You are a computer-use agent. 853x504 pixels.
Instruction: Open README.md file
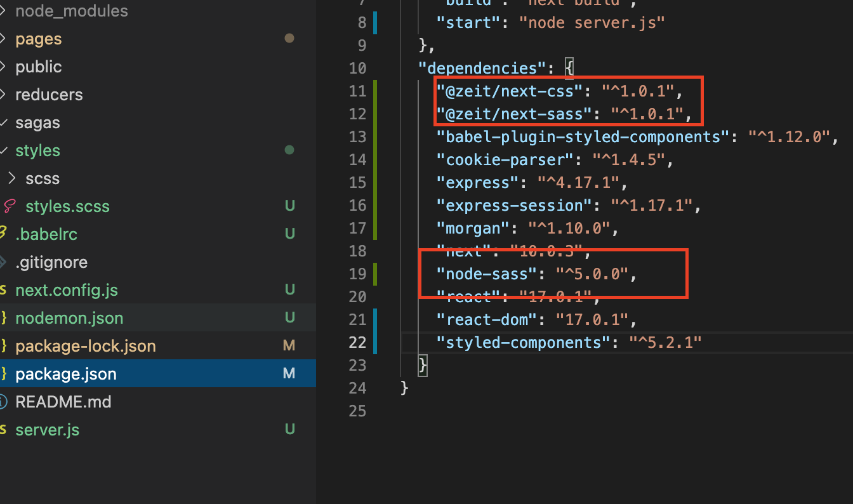158,402
